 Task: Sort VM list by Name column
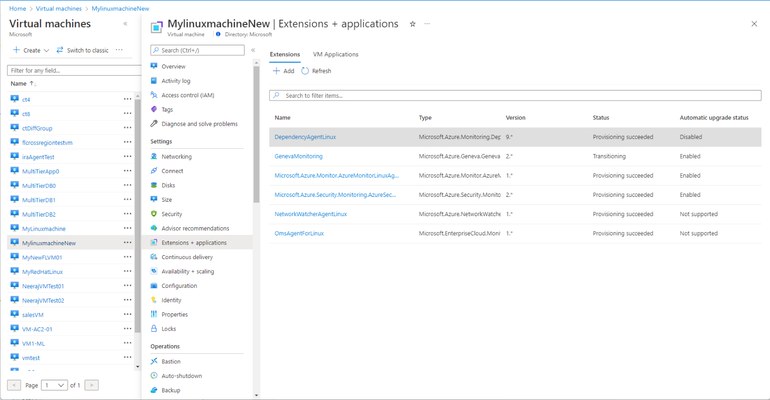click(23, 83)
